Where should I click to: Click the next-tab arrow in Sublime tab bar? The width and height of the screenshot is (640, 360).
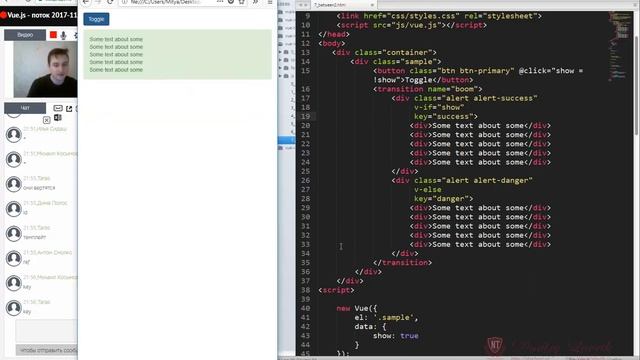pos(306,5)
